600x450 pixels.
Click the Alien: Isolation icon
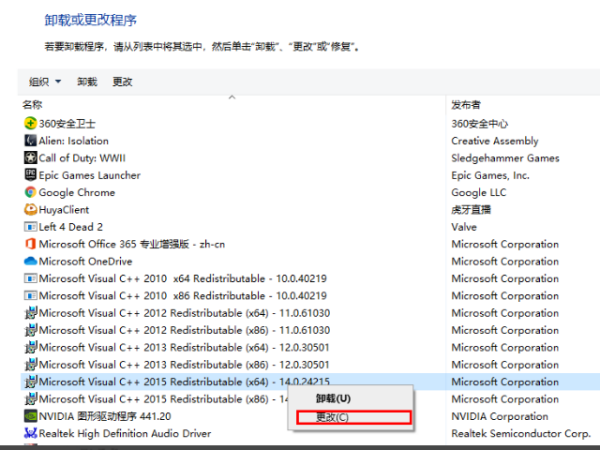click(x=30, y=140)
